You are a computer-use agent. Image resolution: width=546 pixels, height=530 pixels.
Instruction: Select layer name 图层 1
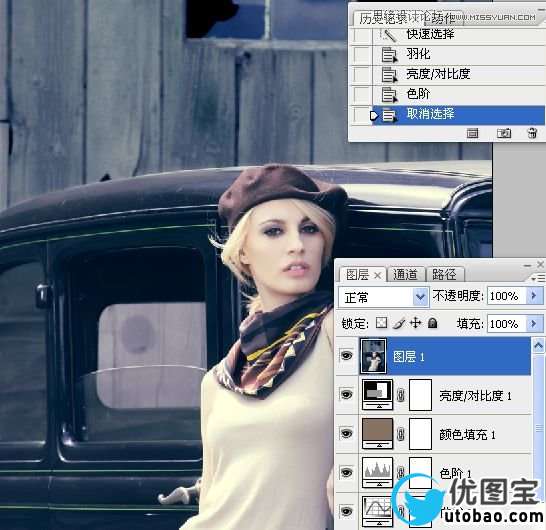click(x=408, y=357)
